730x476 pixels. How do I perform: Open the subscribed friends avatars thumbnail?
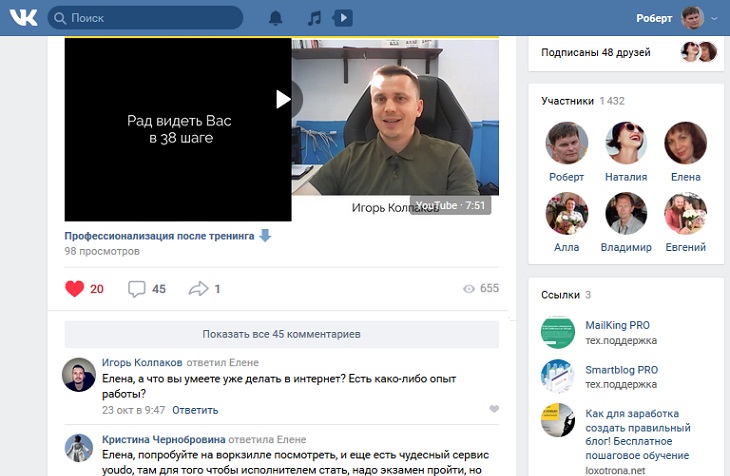coord(699,52)
